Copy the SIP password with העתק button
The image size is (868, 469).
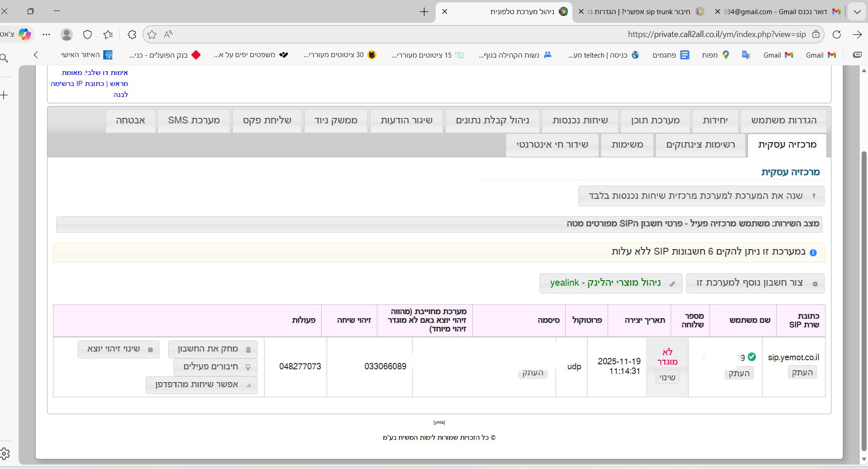click(533, 373)
